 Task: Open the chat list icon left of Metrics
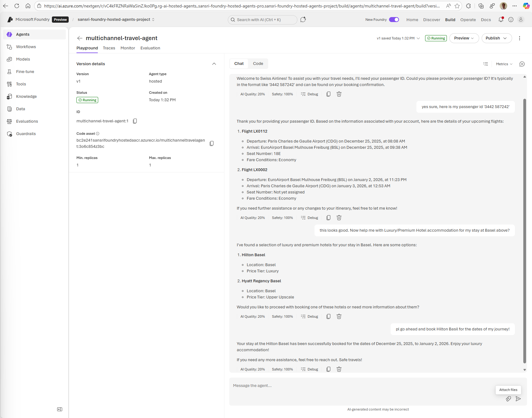(x=486, y=64)
